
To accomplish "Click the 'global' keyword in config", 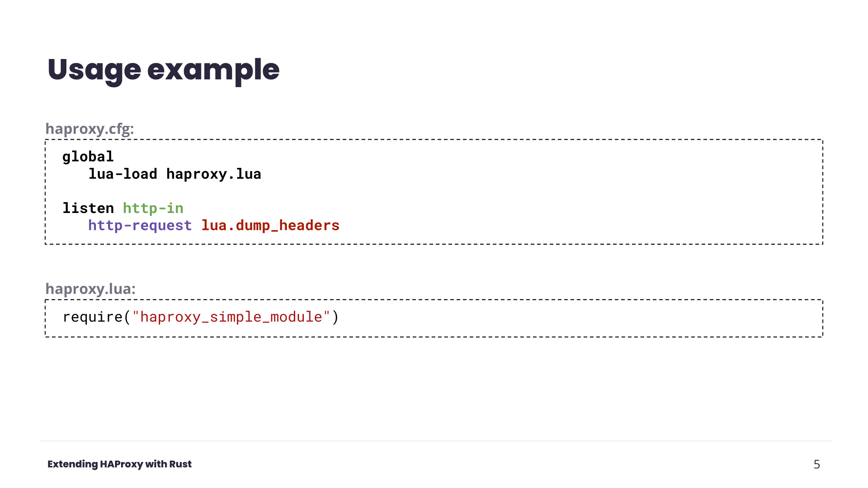I will [x=88, y=157].
